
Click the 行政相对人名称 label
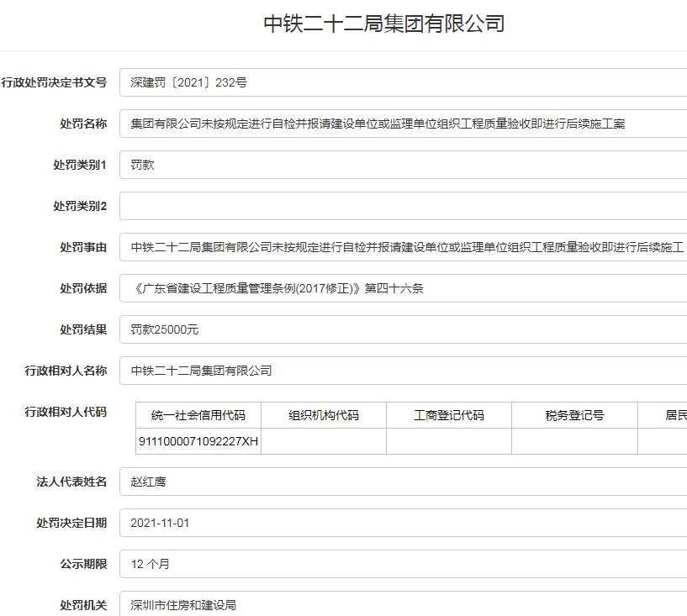click(66, 371)
